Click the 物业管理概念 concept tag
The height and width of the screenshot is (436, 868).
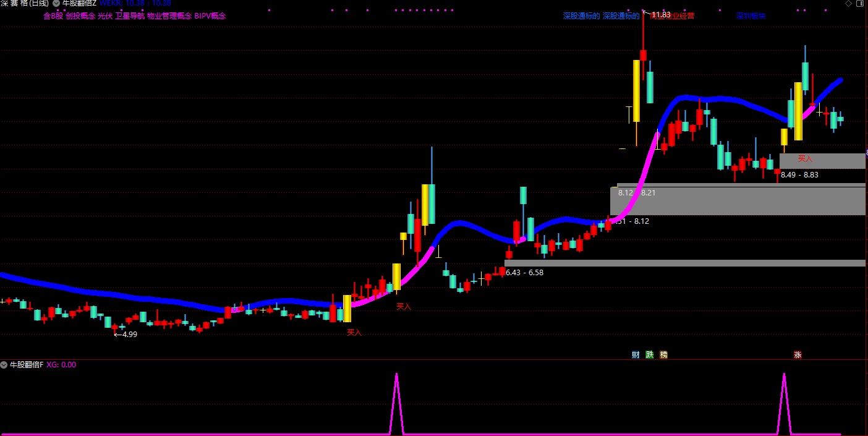pos(170,16)
